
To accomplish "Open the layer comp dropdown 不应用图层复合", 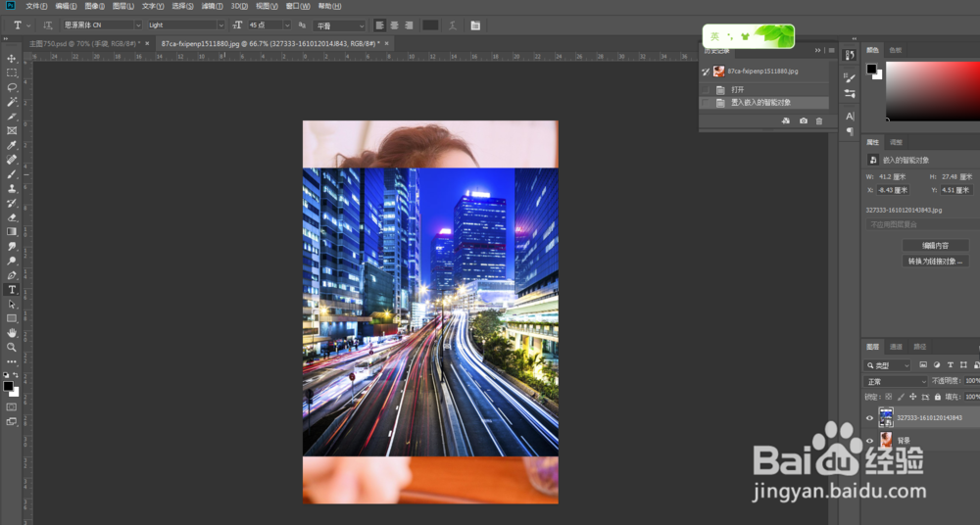I will click(x=922, y=224).
